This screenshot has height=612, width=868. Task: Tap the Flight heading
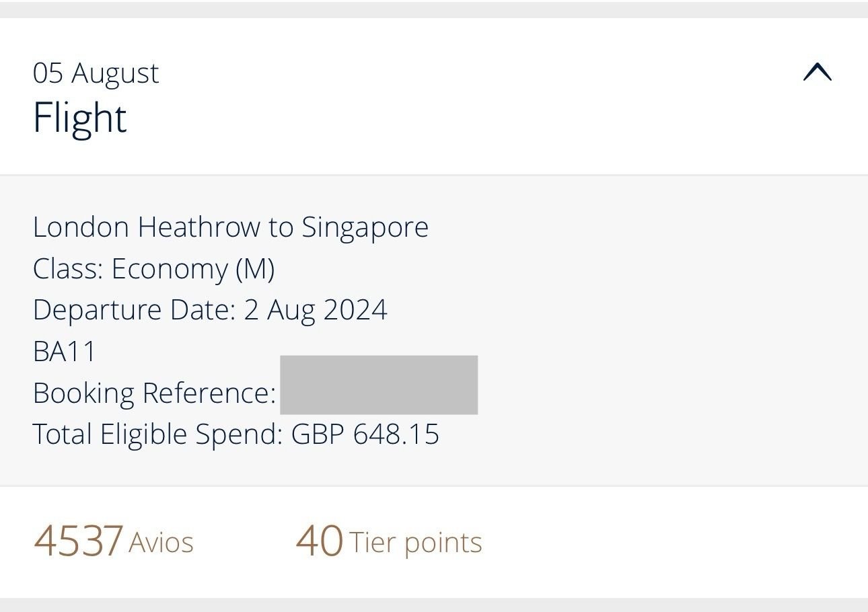point(80,118)
